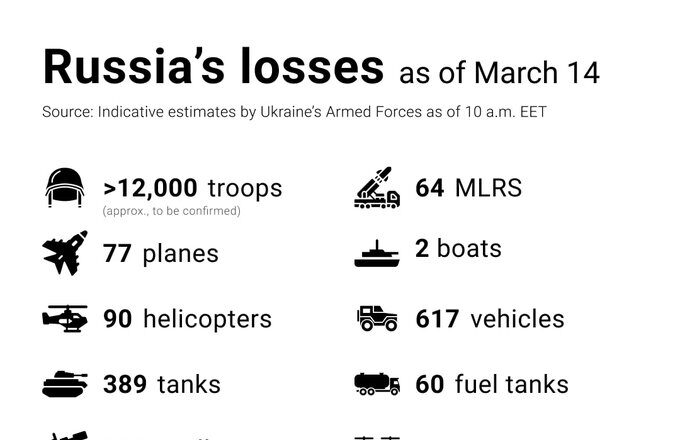Click the fighter jet planes icon
Screen dimensions: 680x440
[x=65, y=253]
